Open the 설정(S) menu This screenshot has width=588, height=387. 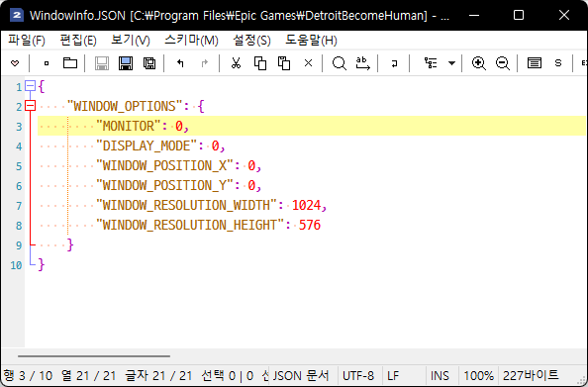coord(251,41)
